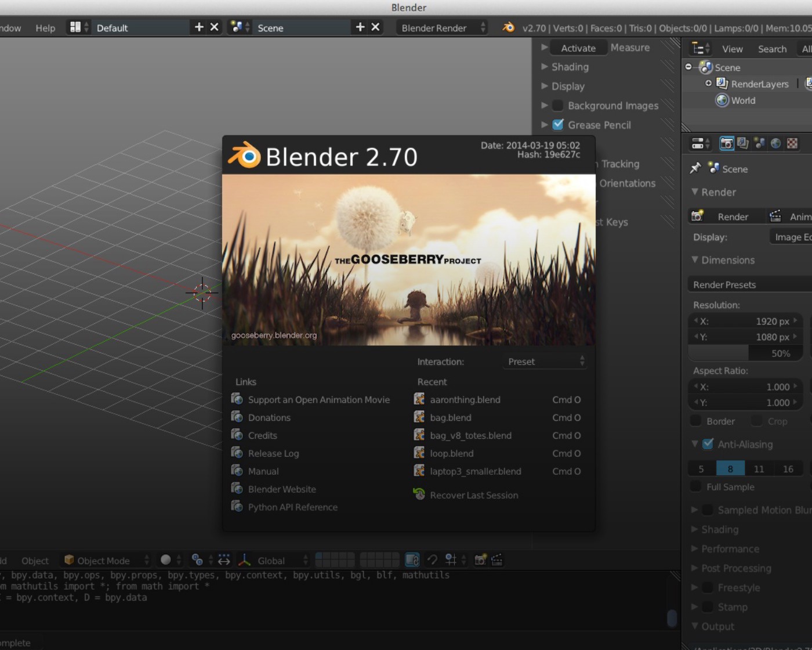Click the Render button

click(x=726, y=216)
